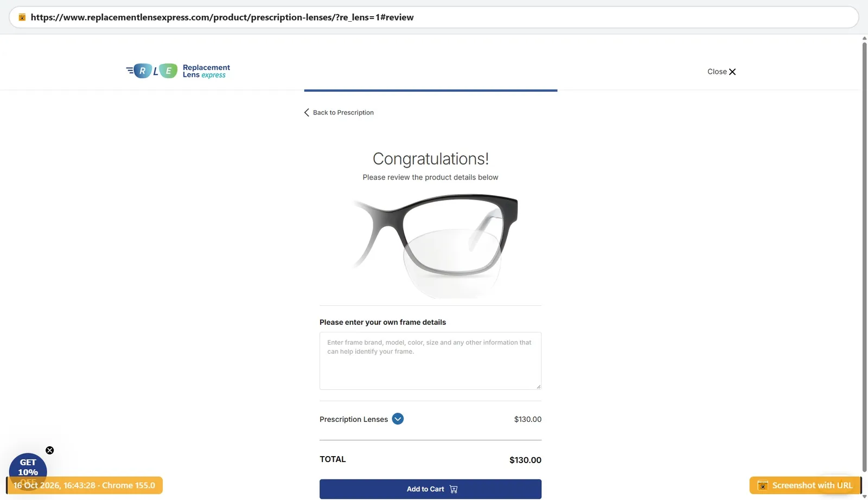Click the scrollbar down arrow

(x=864, y=496)
